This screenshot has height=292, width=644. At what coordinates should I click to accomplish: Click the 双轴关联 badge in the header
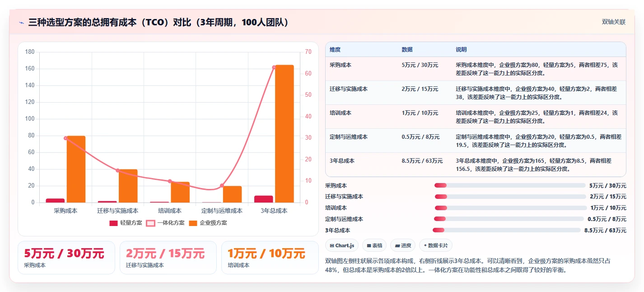pos(613,22)
